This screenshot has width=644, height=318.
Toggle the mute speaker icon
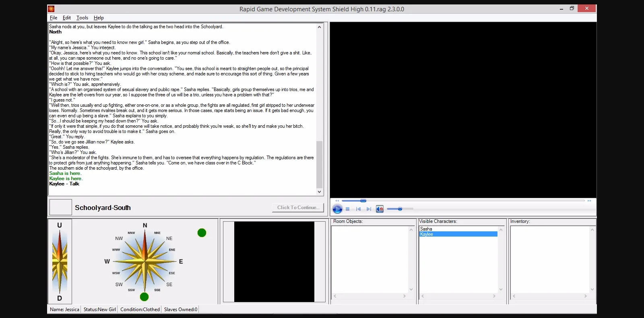click(380, 209)
